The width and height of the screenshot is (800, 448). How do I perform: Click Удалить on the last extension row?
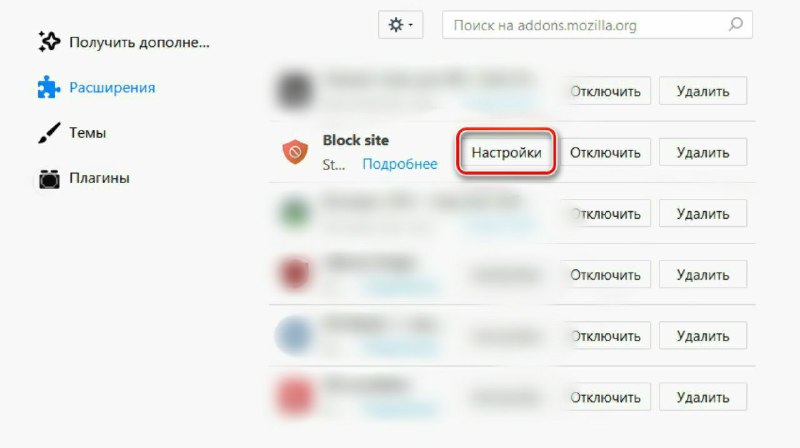[703, 397]
